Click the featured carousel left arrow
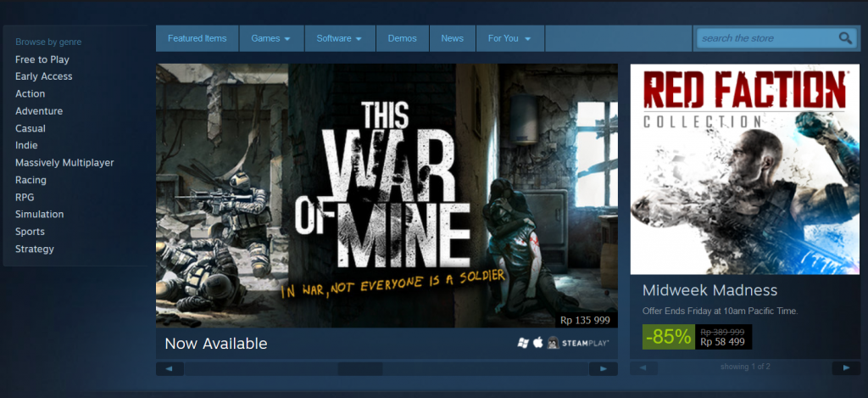This screenshot has width=868, height=398. point(170,368)
